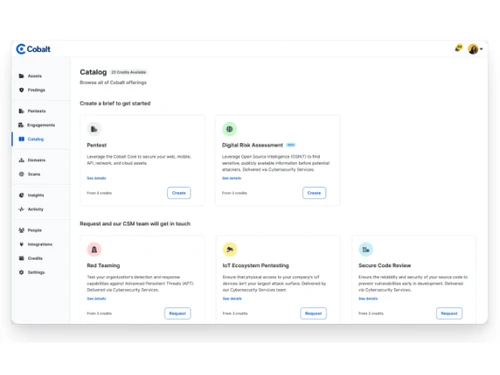This screenshot has height=375, width=500.
Task: Click the Catalog sidebar icon
Action: coord(21,139)
